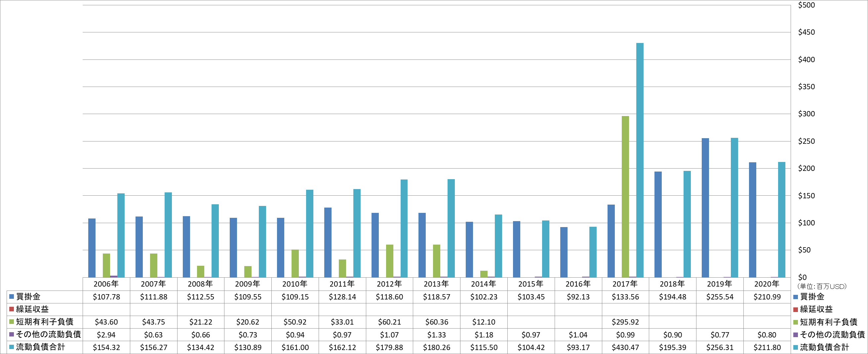Screen dimensions: 868x354
Task: Click the blue 買掛金 swatch in right legend
Action: click(795, 297)
